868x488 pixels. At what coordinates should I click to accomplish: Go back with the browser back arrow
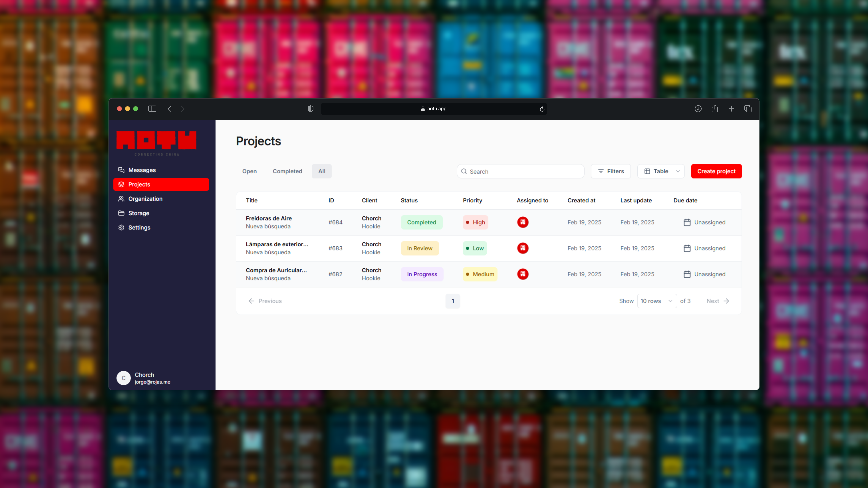click(x=170, y=109)
